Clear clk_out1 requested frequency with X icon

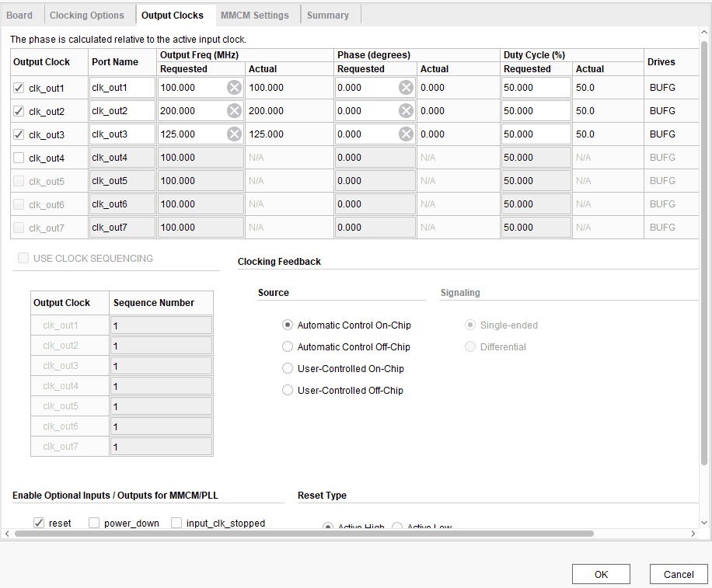point(234,88)
